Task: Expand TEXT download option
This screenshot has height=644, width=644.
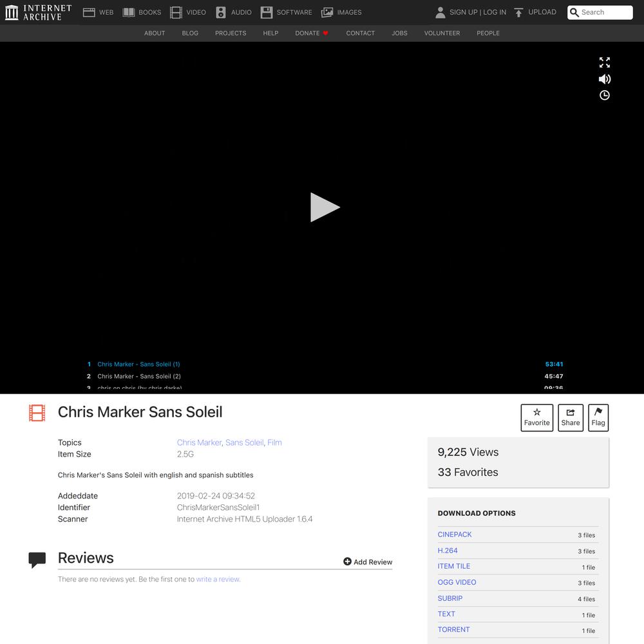Action: coord(446,614)
